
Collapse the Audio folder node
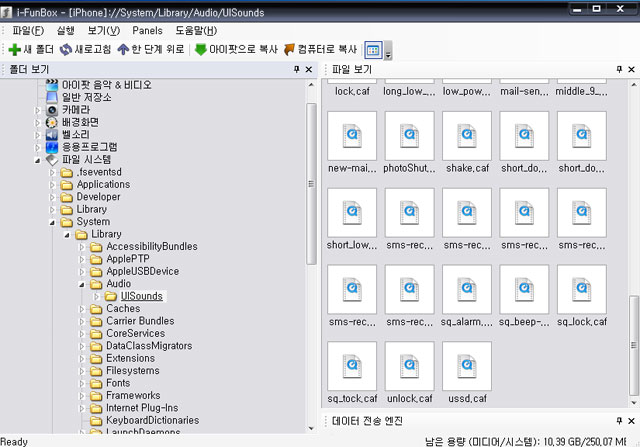pos(82,285)
